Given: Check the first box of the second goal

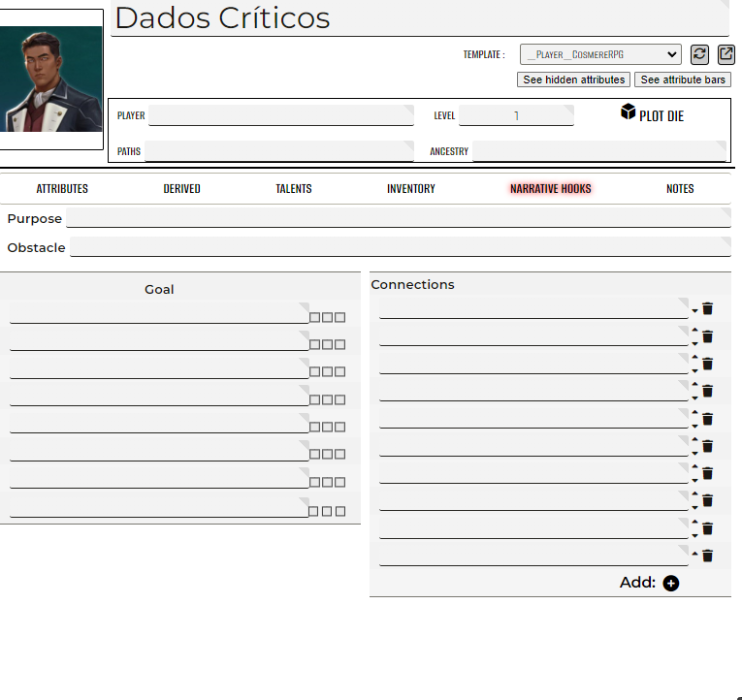Looking at the screenshot, I should (314, 344).
